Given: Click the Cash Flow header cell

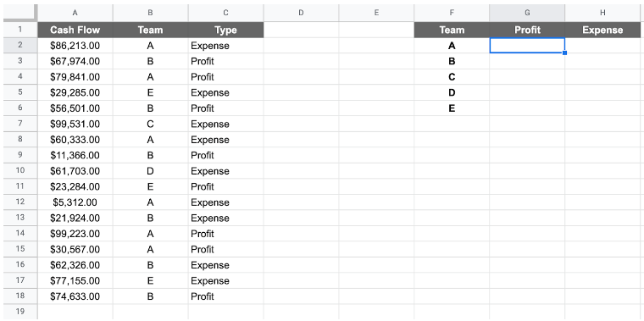Looking at the screenshot, I should coord(75,30).
